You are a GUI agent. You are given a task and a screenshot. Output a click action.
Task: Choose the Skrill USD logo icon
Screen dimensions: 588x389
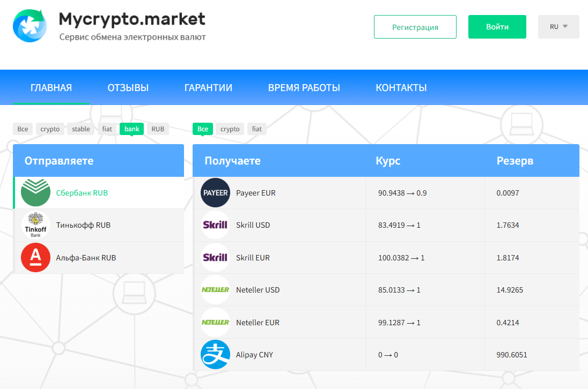pos(215,225)
